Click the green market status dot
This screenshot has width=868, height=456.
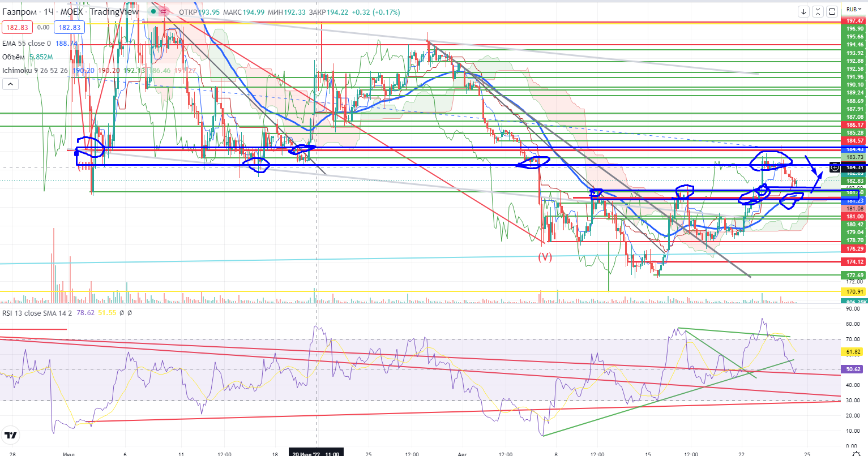(x=153, y=11)
